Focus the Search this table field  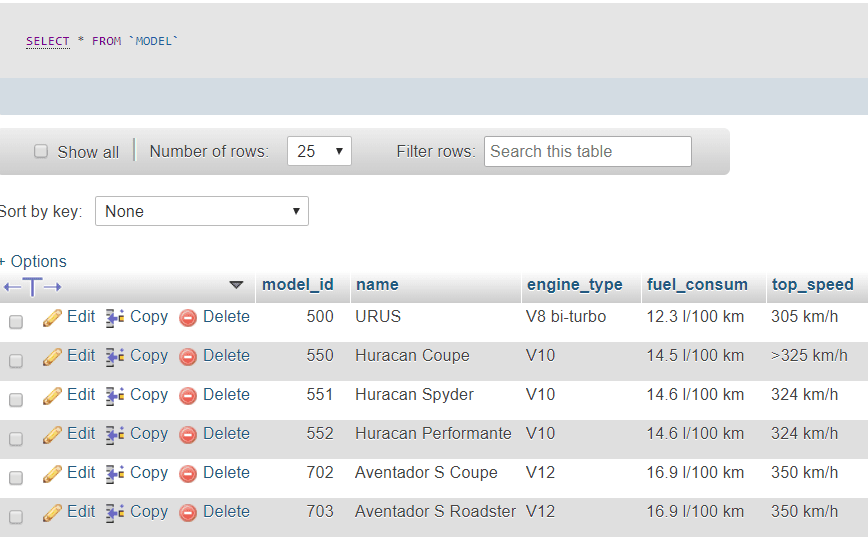pyautogui.click(x=588, y=151)
